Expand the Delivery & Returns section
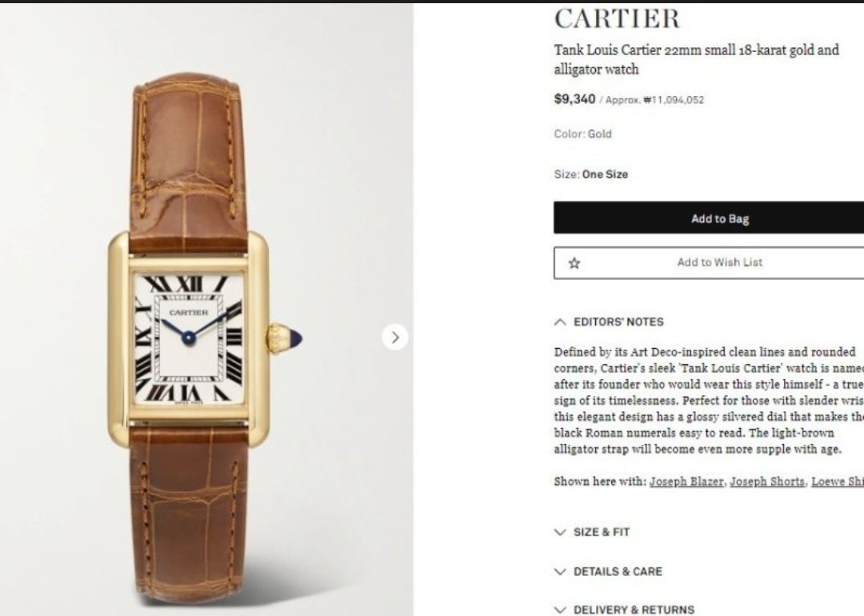864x616 pixels. pos(624,610)
